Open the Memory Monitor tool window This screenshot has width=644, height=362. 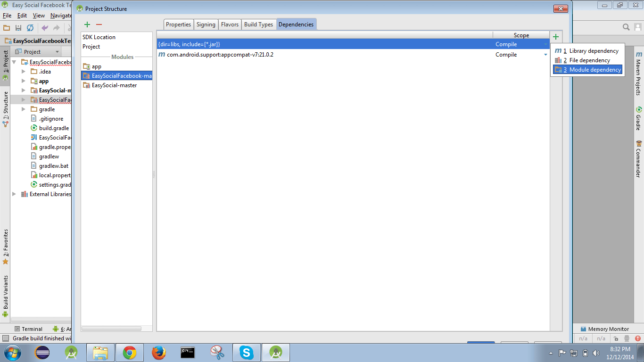click(605, 329)
